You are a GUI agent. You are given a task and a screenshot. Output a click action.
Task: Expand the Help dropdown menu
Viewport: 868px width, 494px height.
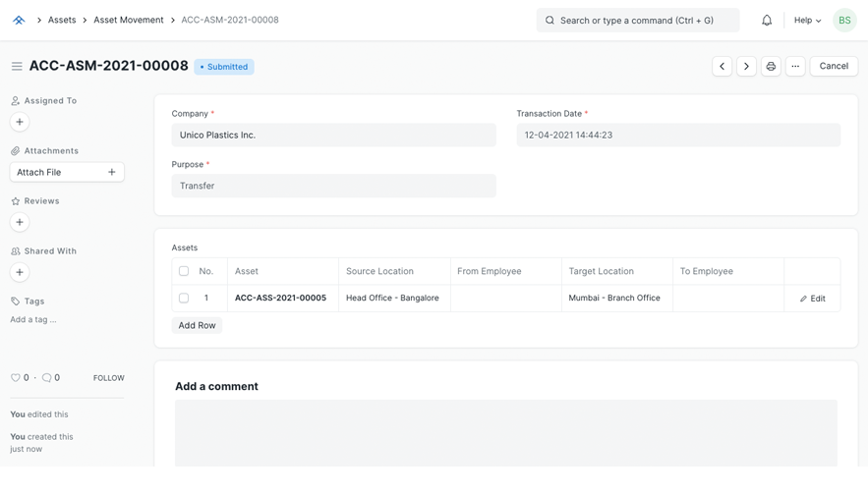pos(807,20)
